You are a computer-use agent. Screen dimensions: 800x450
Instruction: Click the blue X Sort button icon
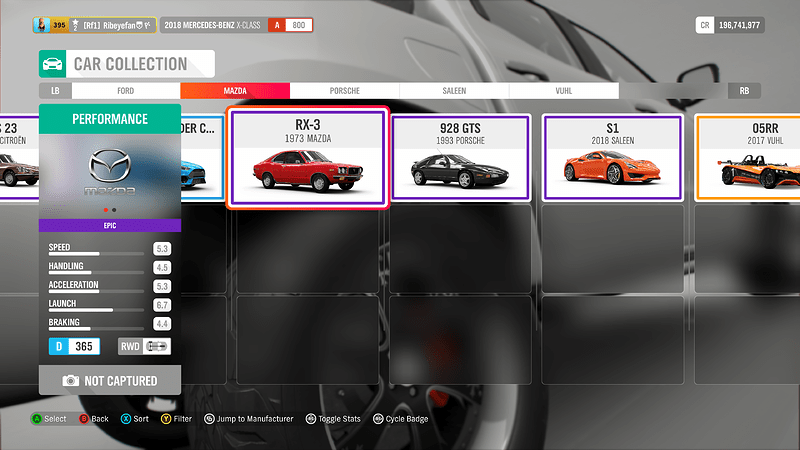tap(126, 419)
